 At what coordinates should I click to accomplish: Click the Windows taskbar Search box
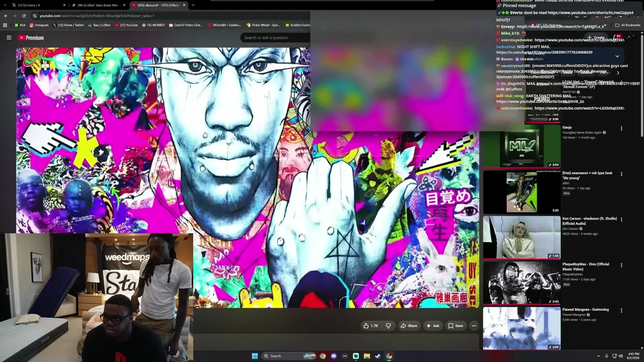click(289, 356)
